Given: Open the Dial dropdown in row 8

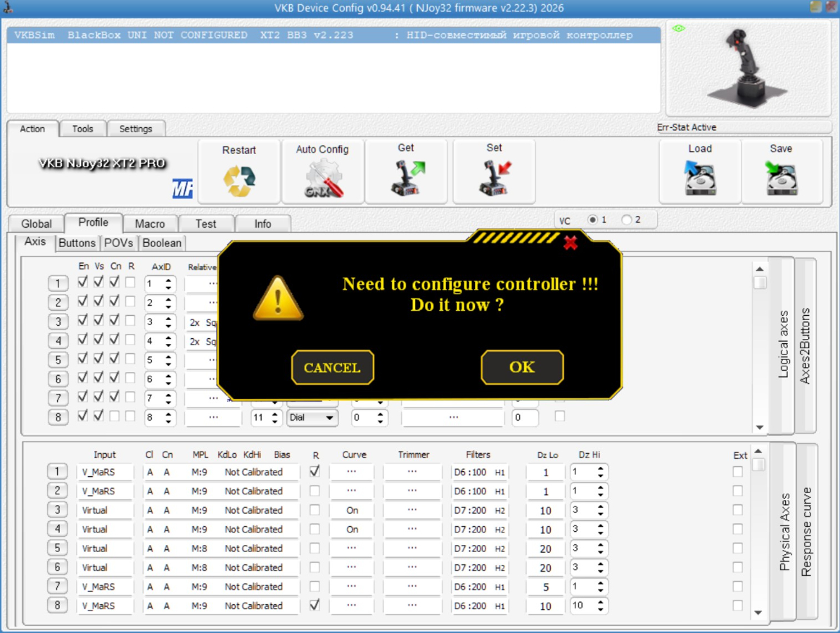Looking at the screenshot, I should (312, 417).
